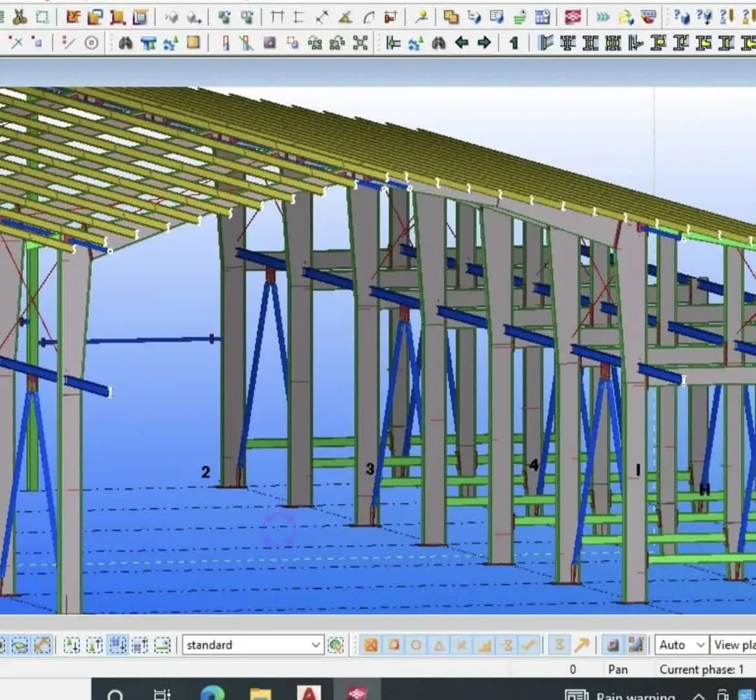This screenshot has width=756, height=700.
Task: Open the 'standard' selection filter dropdown
Action: [316, 645]
